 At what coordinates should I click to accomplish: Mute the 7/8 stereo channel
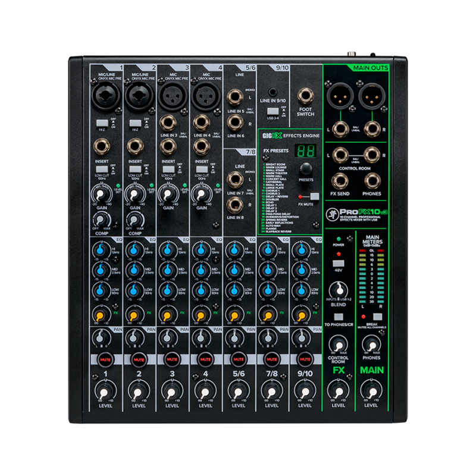[x=272, y=360]
